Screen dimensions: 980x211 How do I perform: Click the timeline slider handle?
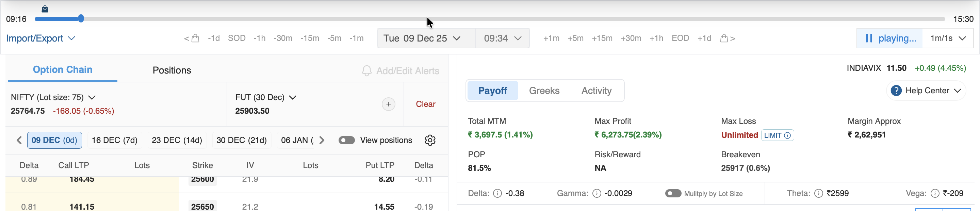pos(81,19)
